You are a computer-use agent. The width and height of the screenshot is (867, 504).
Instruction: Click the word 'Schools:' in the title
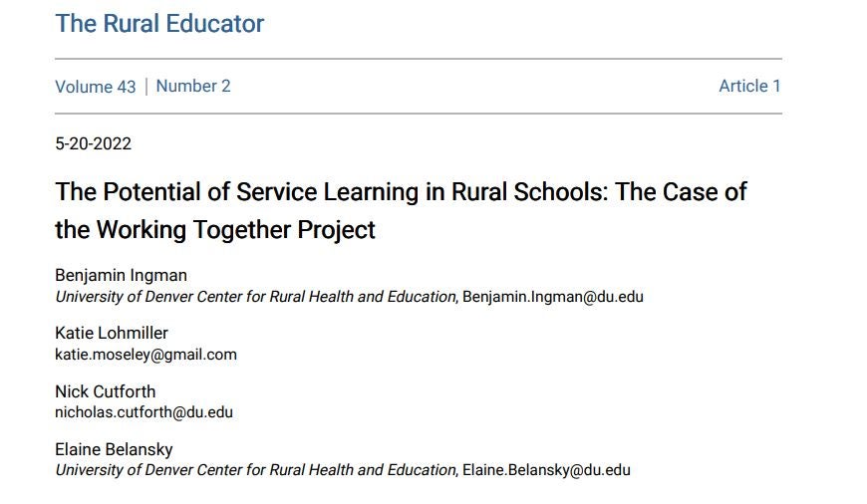click(561, 192)
